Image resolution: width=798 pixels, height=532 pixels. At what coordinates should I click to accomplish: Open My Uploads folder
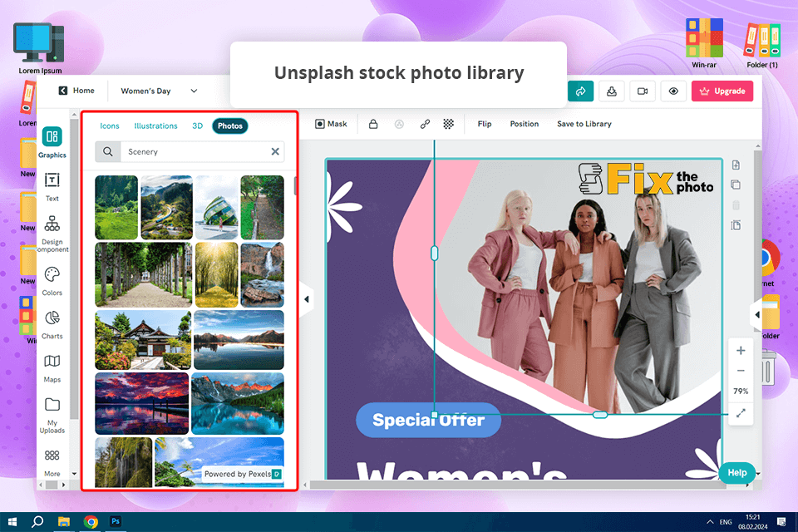coord(52,415)
